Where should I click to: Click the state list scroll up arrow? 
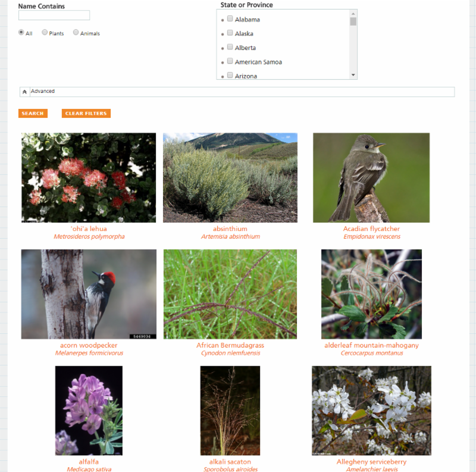(353, 14)
